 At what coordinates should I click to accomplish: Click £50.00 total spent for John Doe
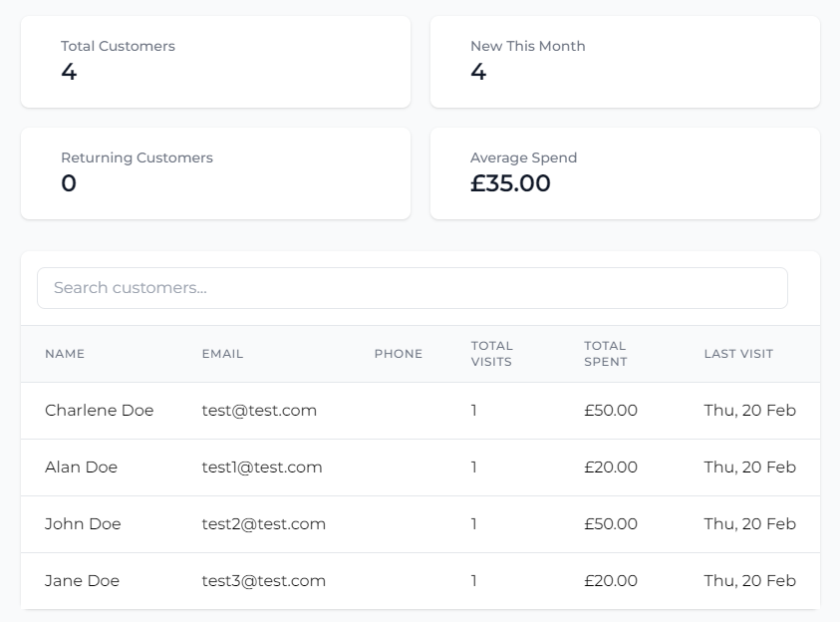[611, 524]
